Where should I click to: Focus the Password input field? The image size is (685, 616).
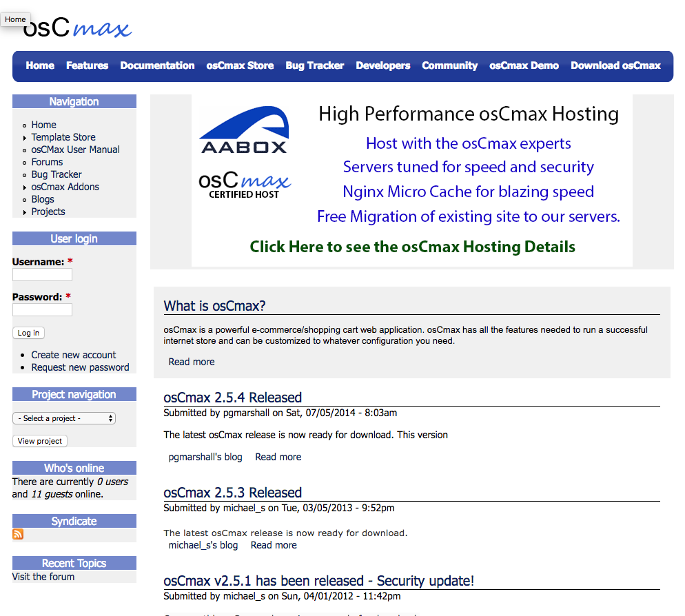(42, 310)
